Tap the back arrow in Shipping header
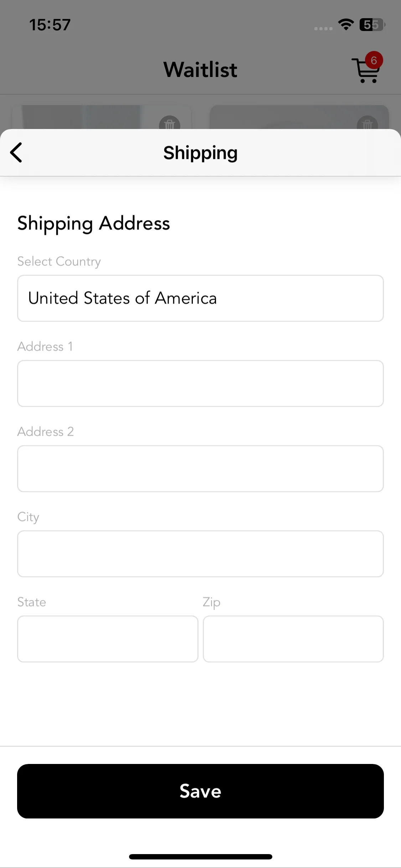The height and width of the screenshot is (868, 401). point(16,153)
